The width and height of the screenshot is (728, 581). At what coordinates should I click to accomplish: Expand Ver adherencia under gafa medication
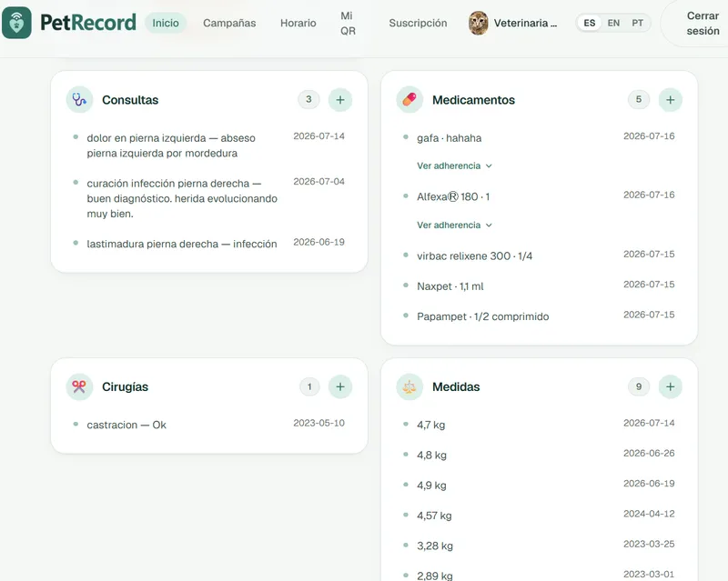[x=454, y=165]
